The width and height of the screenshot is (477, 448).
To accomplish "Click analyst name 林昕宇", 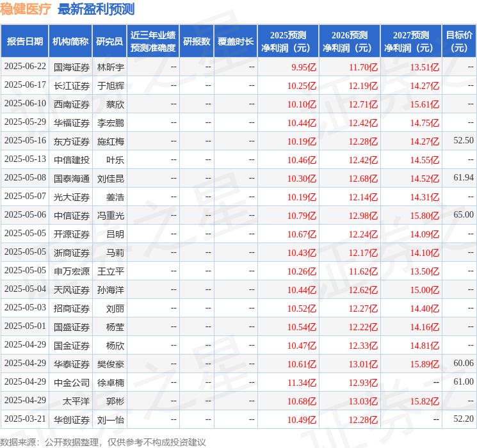I will pyautogui.click(x=110, y=67).
